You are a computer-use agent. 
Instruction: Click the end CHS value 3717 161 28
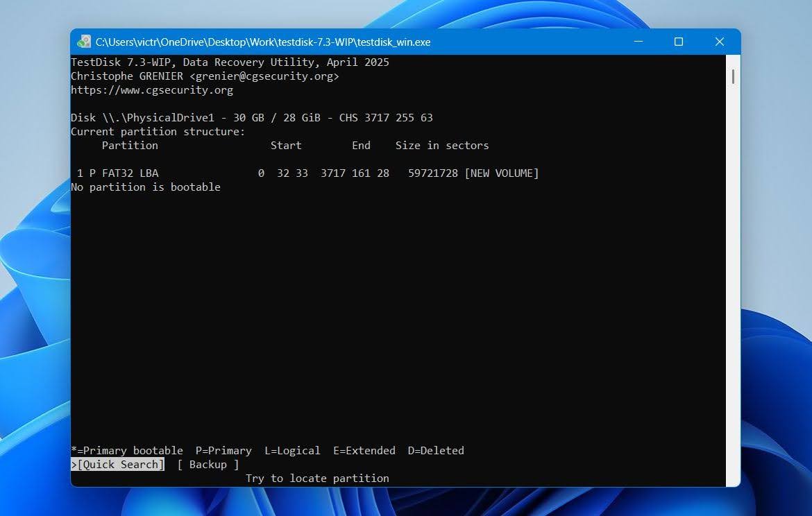pos(355,173)
